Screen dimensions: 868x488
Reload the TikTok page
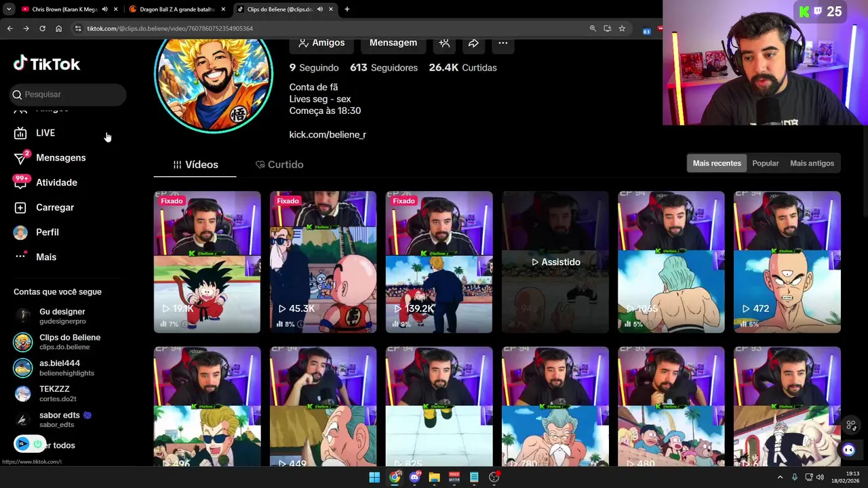42,28
